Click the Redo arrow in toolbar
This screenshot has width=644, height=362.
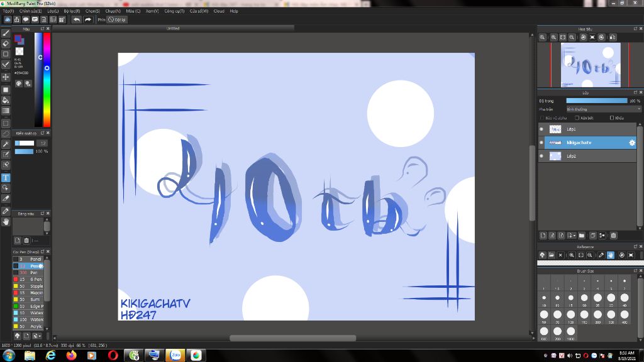(x=88, y=19)
